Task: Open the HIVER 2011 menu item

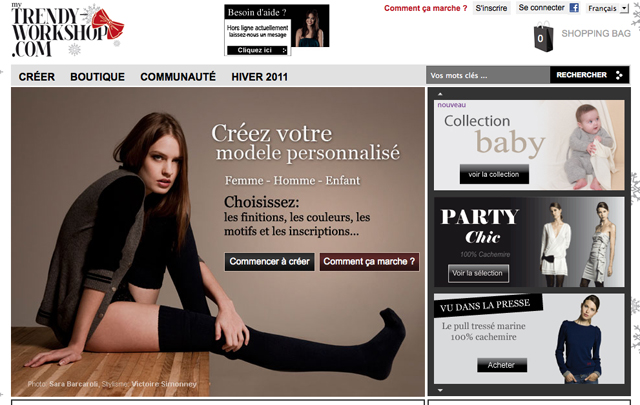Action: tap(260, 77)
